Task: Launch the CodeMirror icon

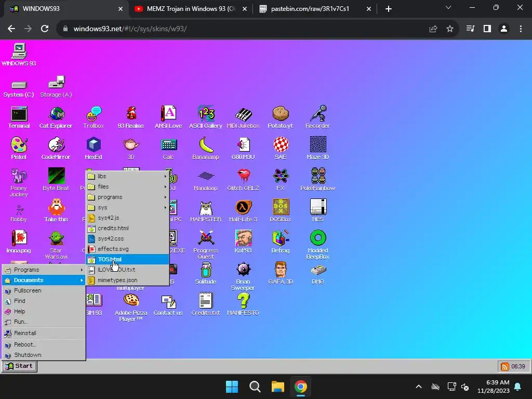Action: [x=56, y=149]
